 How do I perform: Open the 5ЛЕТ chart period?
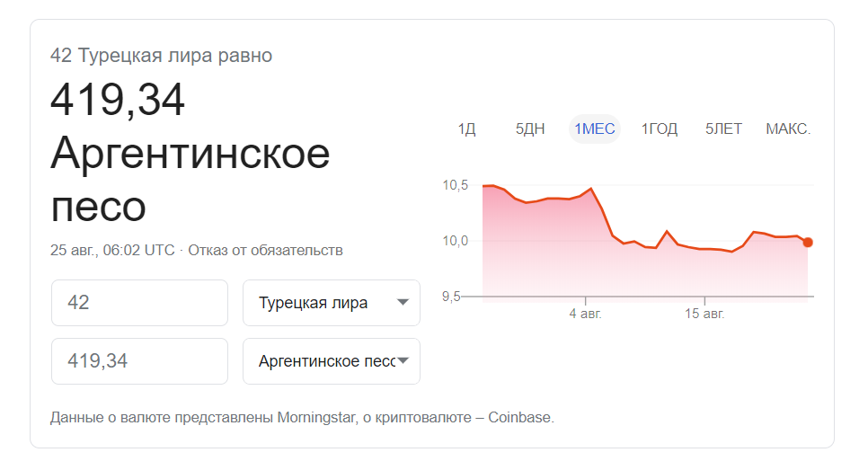(723, 129)
